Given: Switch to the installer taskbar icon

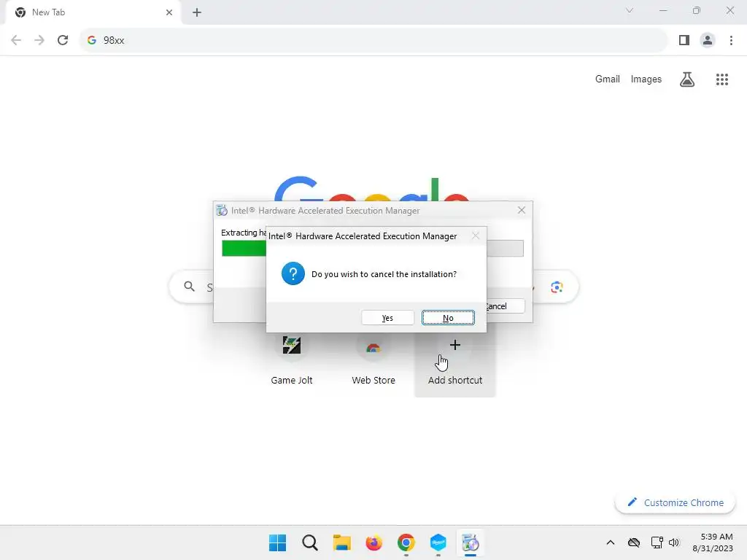Looking at the screenshot, I should tap(471, 542).
